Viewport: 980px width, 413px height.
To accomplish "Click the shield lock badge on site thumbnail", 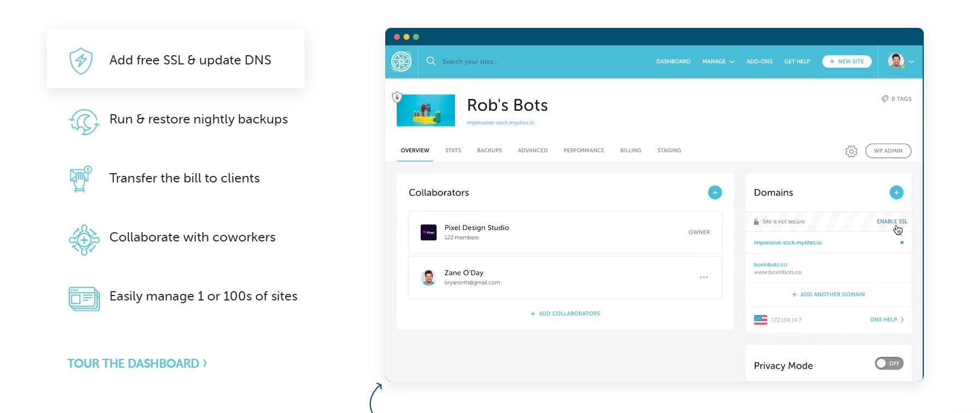I will 397,97.
